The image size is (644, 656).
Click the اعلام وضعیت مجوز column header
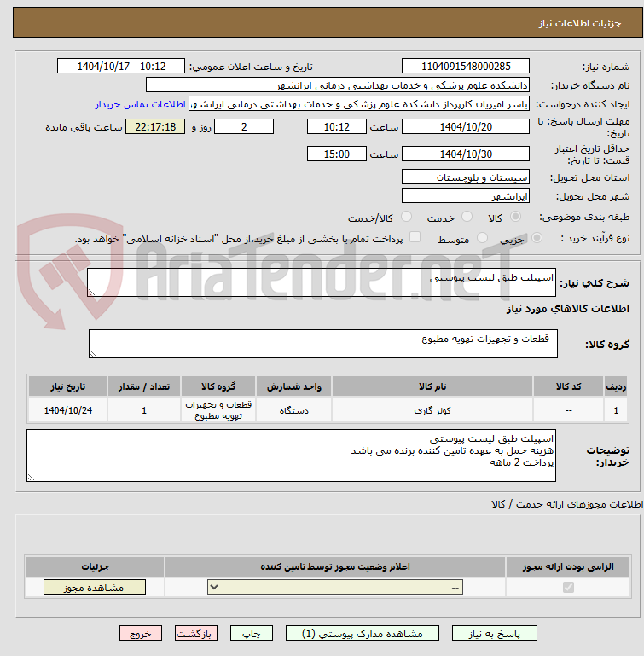click(335, 567)
